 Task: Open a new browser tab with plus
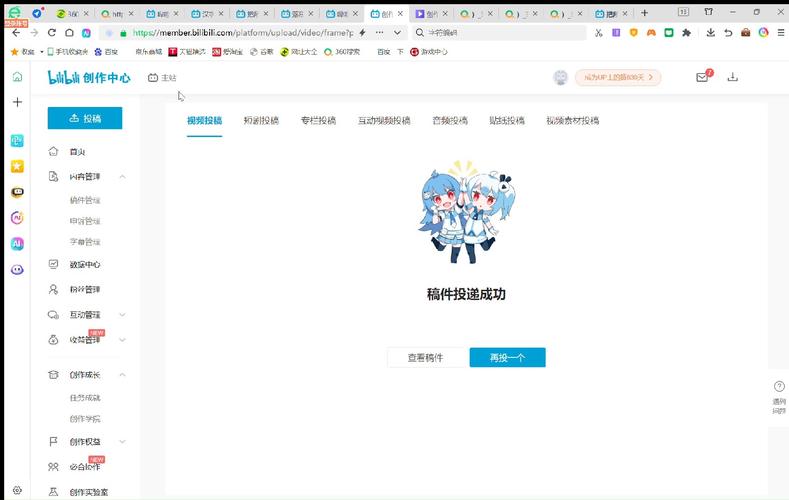pos(645,13)
